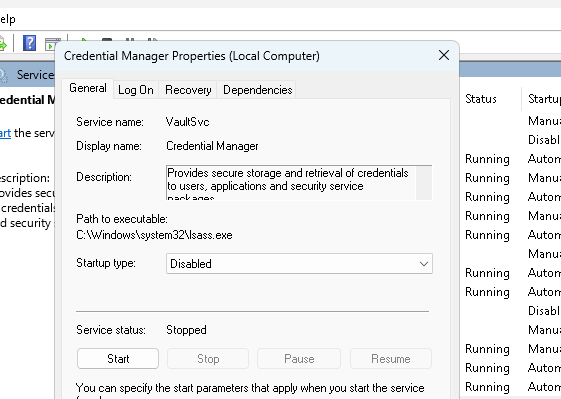This screenshot has width=561, height=399.
Task: Click the Status column header in Services
Action: click(x=480, y=99)
